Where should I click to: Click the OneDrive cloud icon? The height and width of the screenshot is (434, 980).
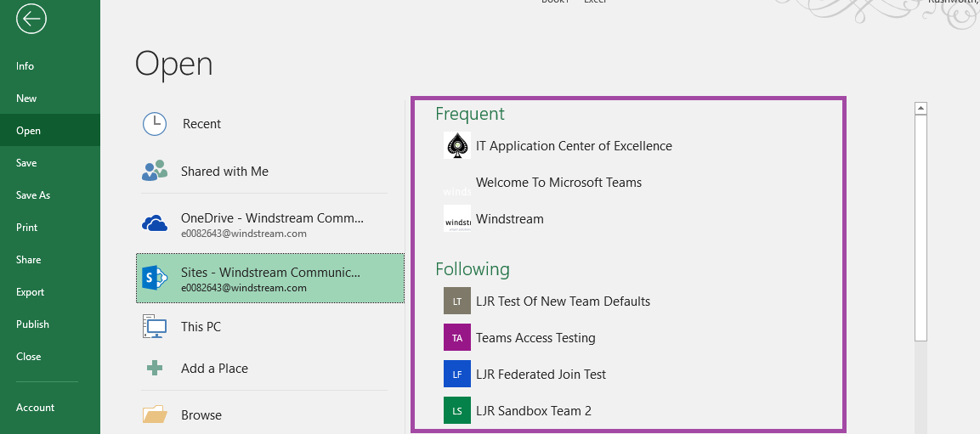155,223
